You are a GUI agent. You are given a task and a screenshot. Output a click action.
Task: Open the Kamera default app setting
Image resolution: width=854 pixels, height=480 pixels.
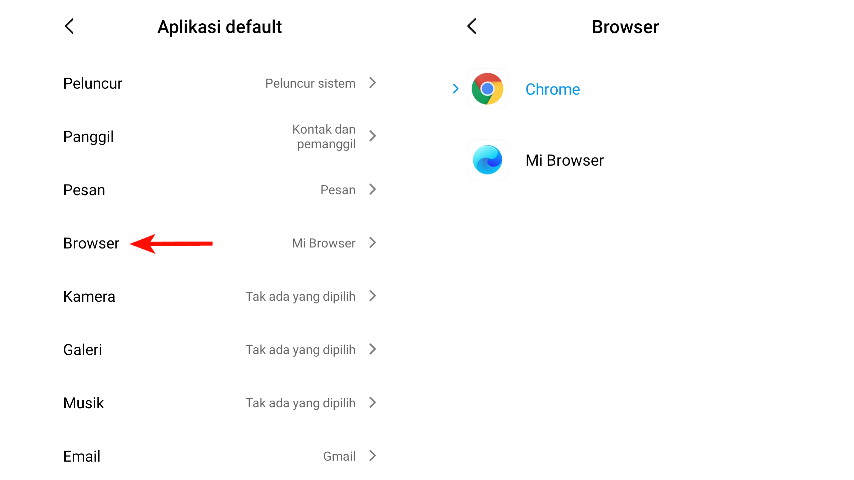tap(220, 296)
